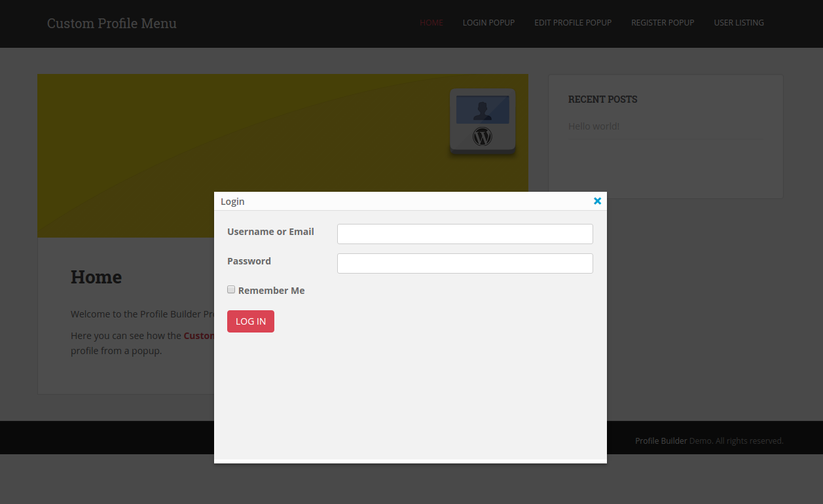The width and height of the screenshot is (823, 504).
Task: Follow the Profile Builder footer link
Action: point(661,441)
